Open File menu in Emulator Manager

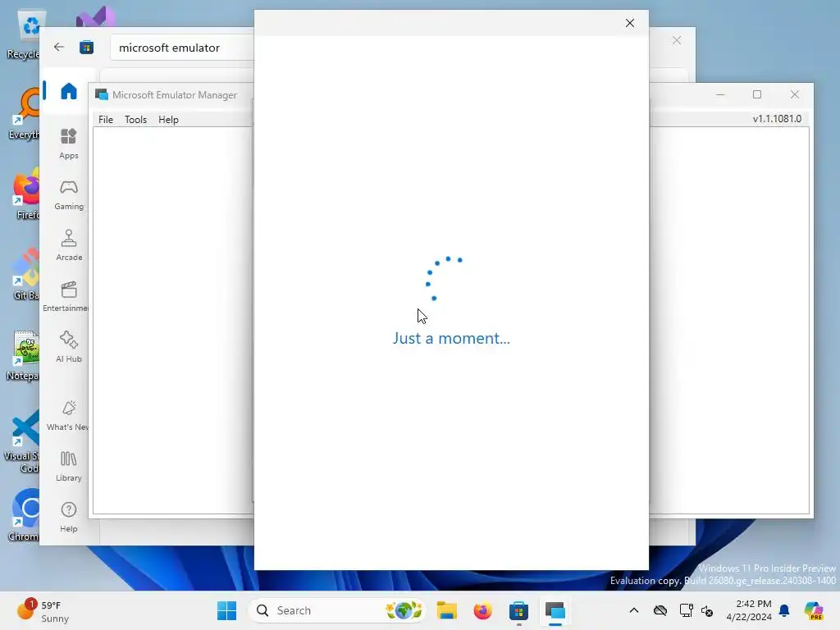click(106, 120)
